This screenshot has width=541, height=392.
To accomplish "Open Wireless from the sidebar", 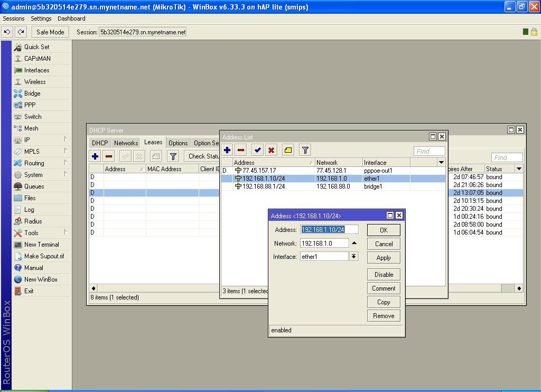I will [x=35, y=82].
